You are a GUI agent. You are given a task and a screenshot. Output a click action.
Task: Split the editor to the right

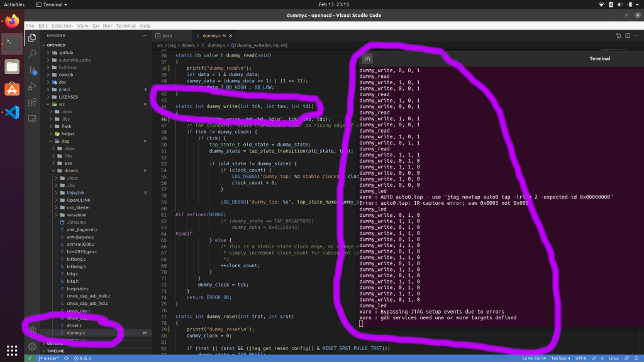[628, 36]
